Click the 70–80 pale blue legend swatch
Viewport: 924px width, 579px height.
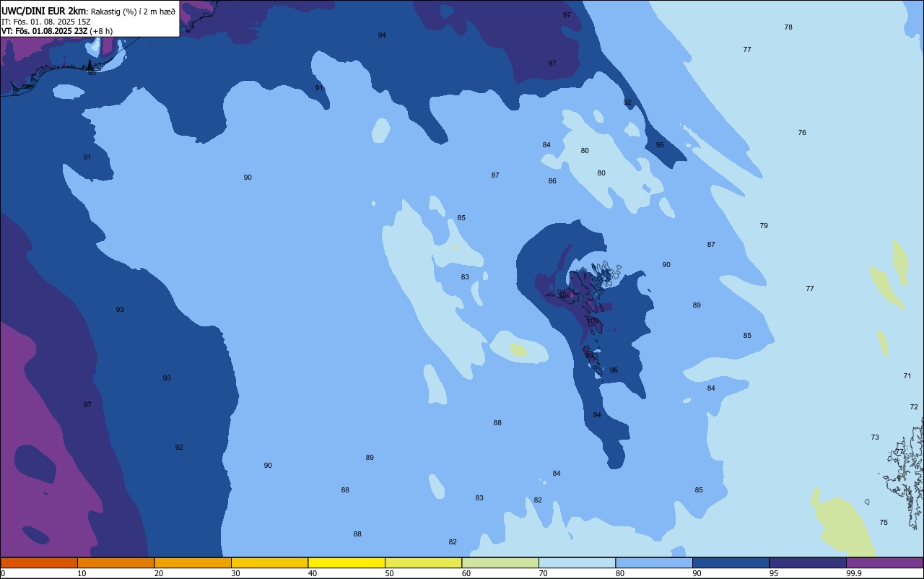pos(577,562)
